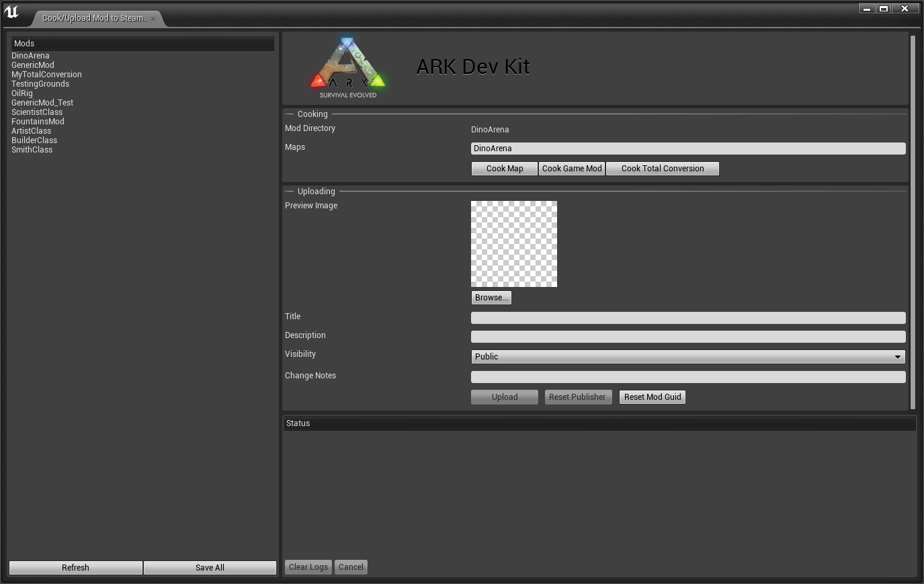Select ScientistClass in the Mods list
Screen dimensions: 924x584
37,112
